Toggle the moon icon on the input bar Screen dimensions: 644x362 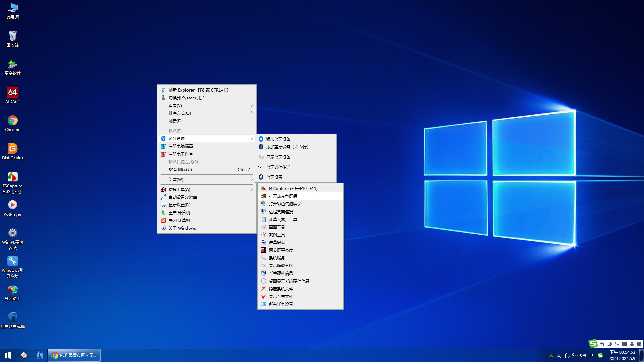point(609,344)
